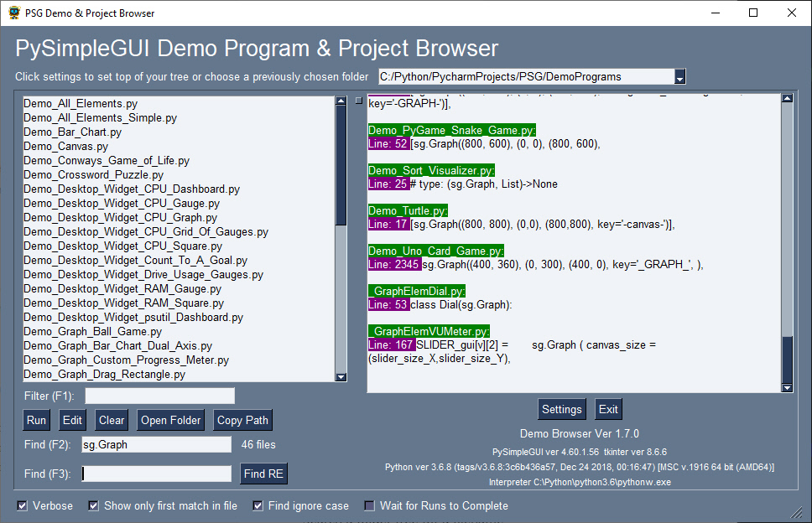
Task: Uncheck Show only first match in file
Action: pos(94,505)
